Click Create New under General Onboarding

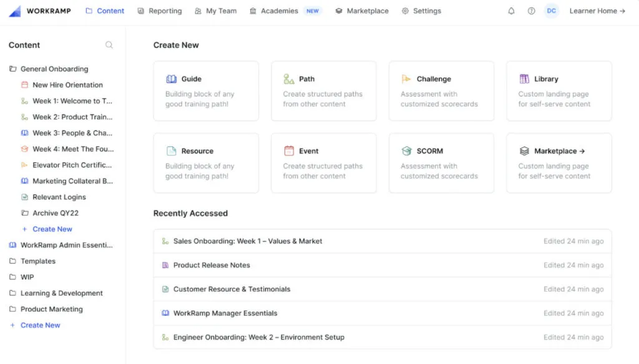[47, 229]
